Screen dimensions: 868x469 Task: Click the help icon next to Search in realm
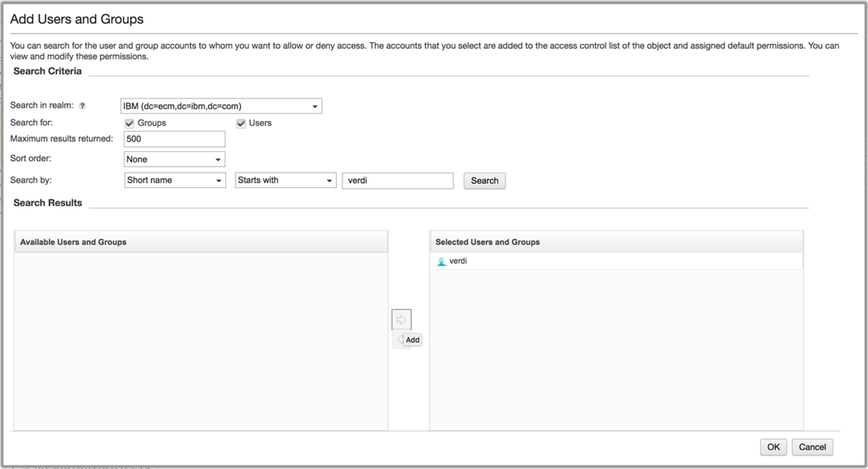point(82,105)
